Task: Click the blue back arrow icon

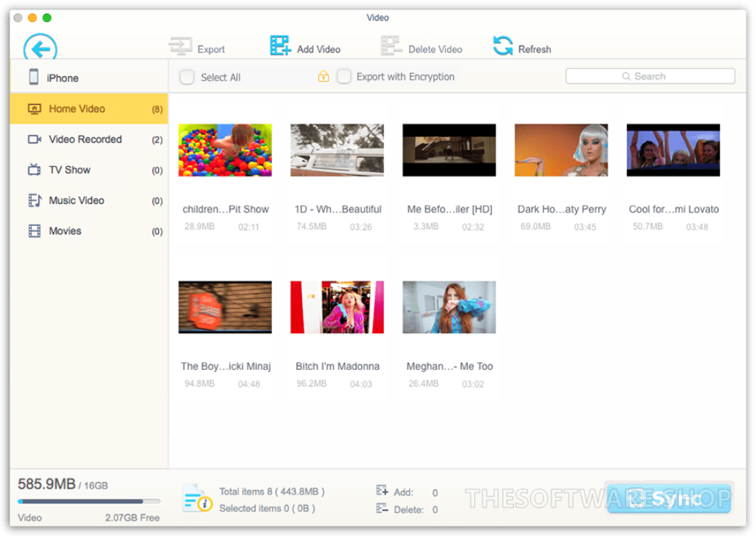Action: [41, 47]
